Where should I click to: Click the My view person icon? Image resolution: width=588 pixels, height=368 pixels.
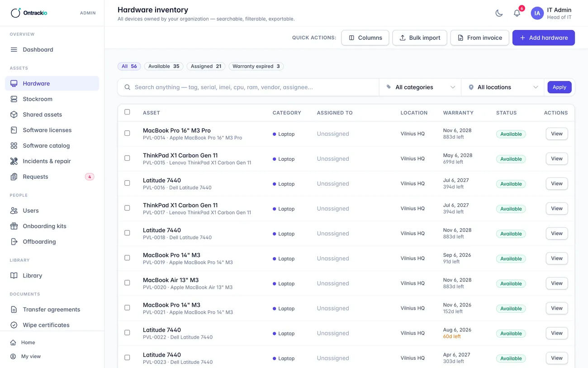pyautogui.click(x=13, y=357)
